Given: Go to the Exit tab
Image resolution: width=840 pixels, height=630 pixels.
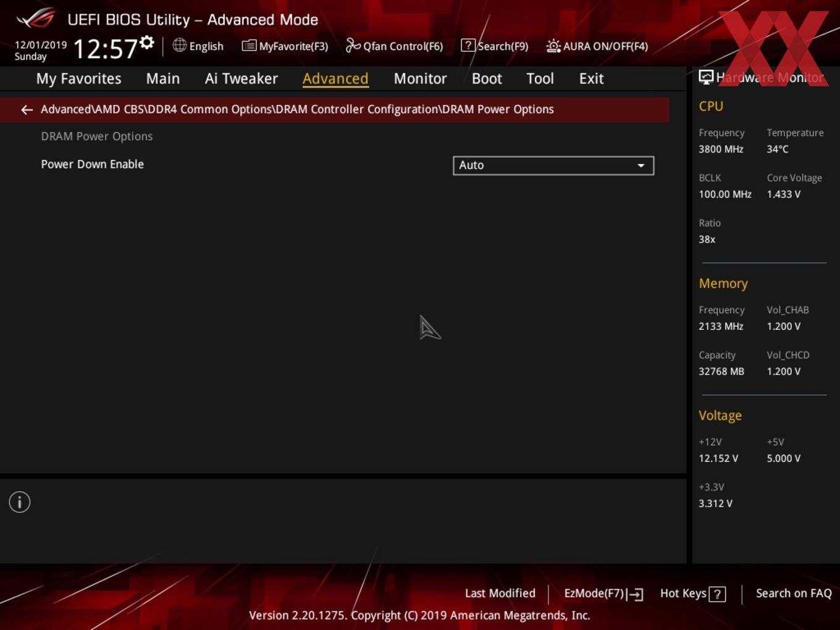Looking at the screenshot, I should coord(591,78).
